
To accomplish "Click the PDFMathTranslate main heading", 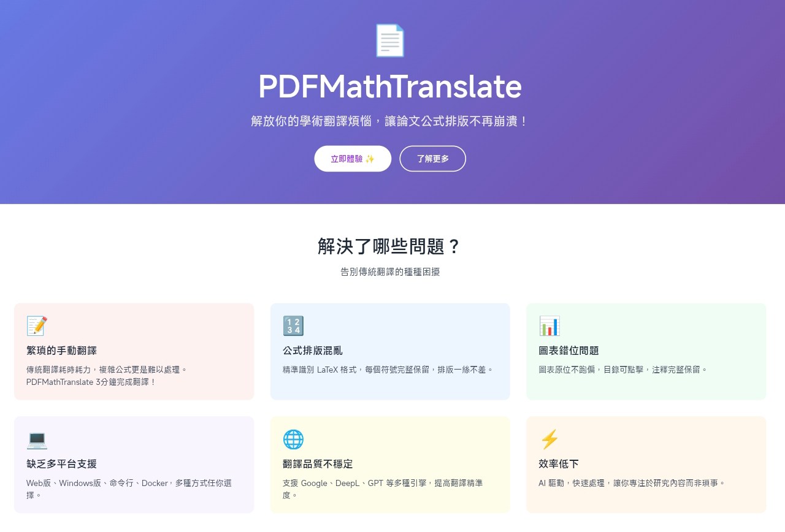I will click(x=389, y=86).
